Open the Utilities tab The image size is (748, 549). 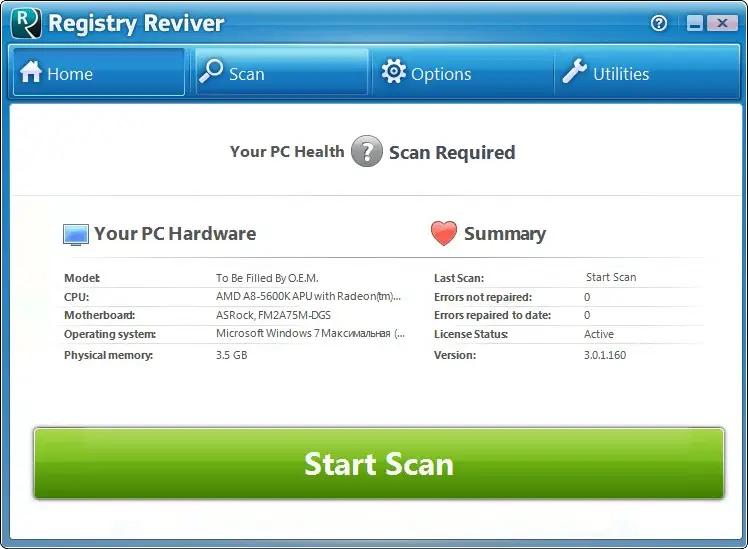(647, 72)
